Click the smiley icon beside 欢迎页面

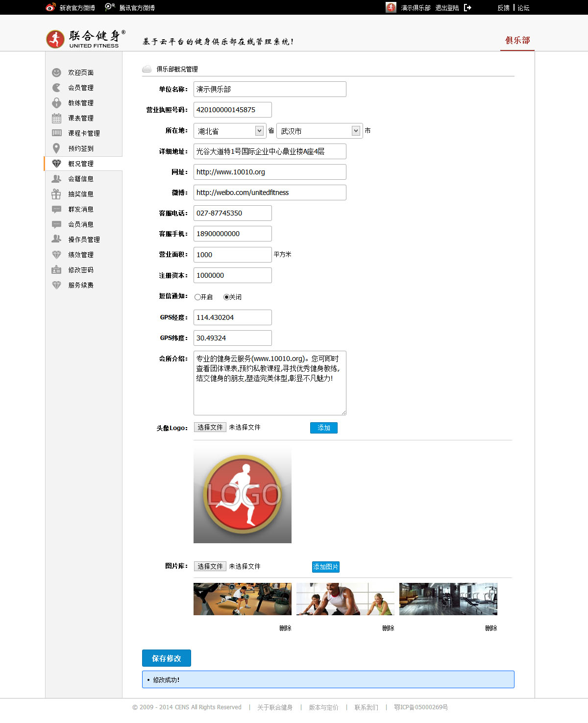pos(56,72)
